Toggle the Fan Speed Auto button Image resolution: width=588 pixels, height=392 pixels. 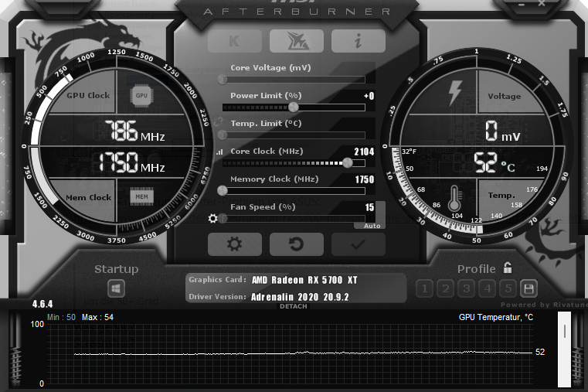pos(372,226)
